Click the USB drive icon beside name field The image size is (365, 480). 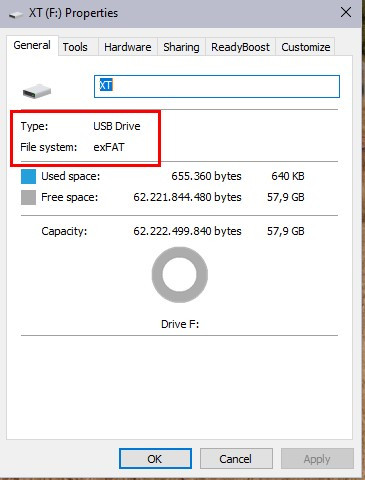tap(37, 91)
